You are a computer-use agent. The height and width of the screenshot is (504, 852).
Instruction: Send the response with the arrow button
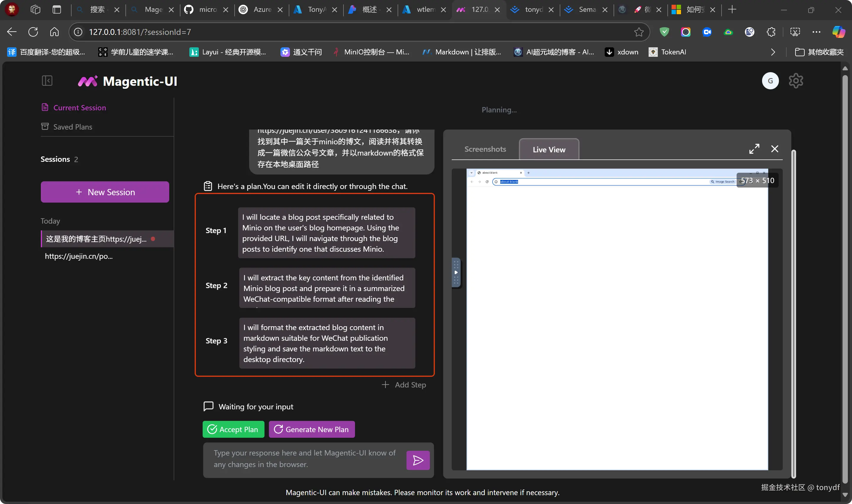click(x=418, y=460)
